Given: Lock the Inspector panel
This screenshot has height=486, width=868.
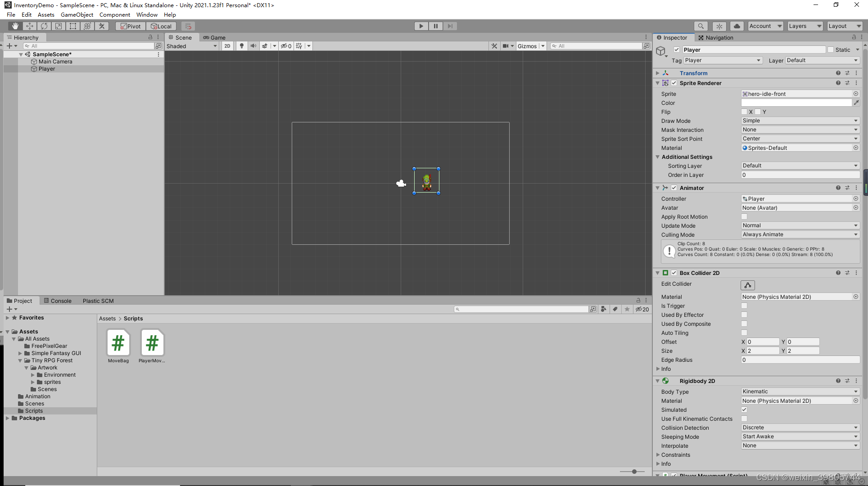Looking at the screenshot, I should pos(854,37).
